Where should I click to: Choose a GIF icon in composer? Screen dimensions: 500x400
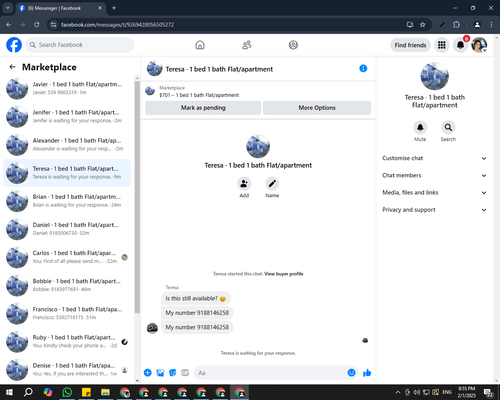click(185, 373)
